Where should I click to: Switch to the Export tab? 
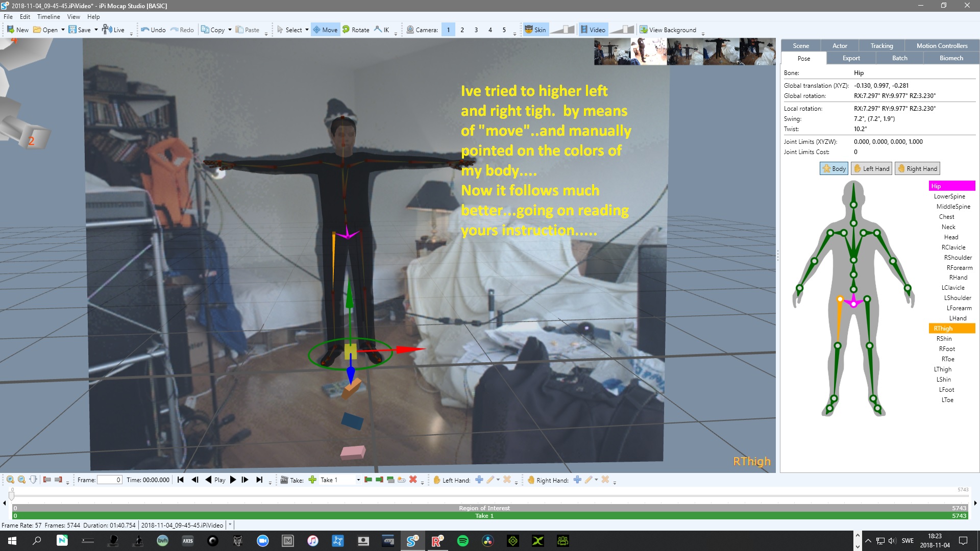click(x=851, y=58)
